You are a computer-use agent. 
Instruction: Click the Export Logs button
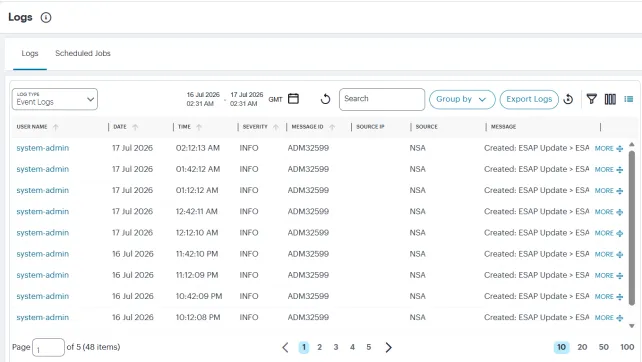tap(529, 99)
